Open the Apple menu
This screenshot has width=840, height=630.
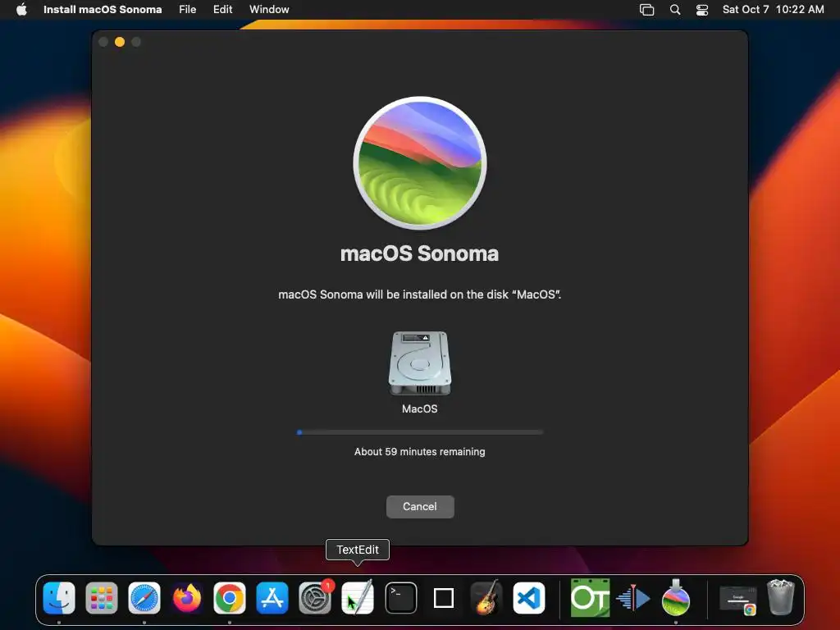pos(21,9)
